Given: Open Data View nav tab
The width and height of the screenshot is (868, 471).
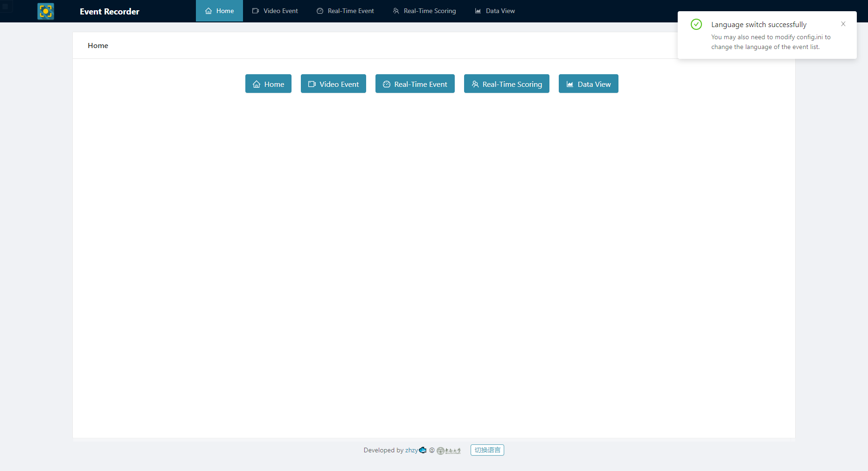Looking at the screenshot, I should (495, 11).
